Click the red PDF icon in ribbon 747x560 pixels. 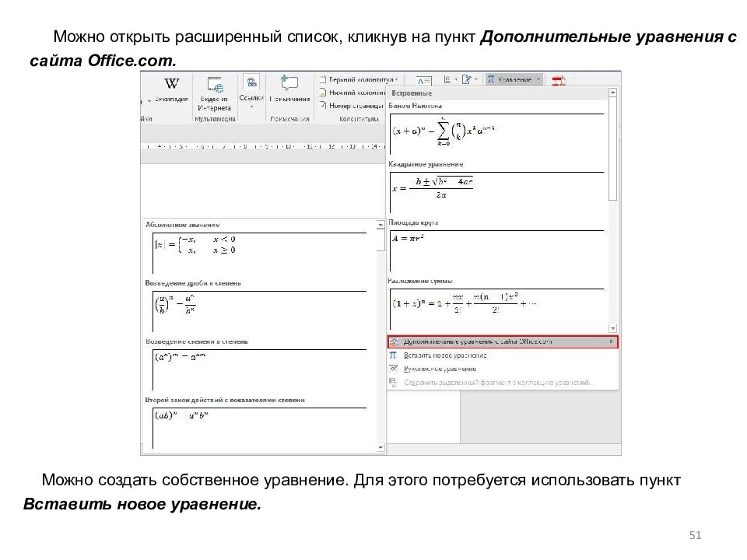[x=559, y=80]
